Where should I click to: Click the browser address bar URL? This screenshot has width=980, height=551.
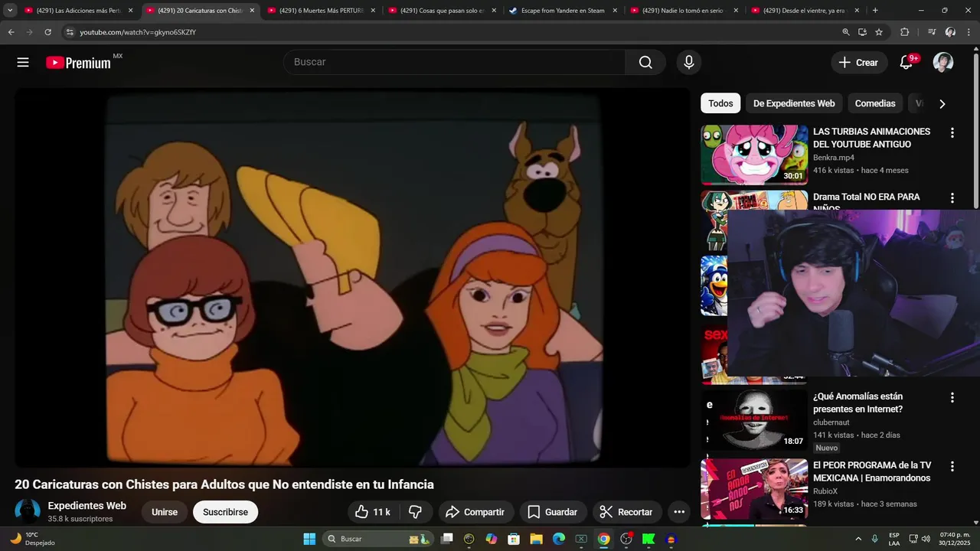pyautogui.click(x=138, y=32)
